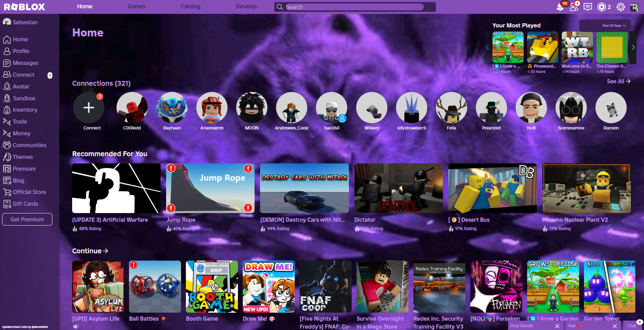
Task: Click the plus Connect add-friend circle
Action: coord(89,108)
